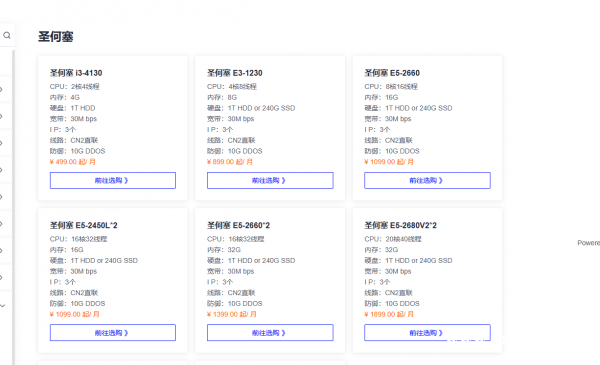This screenshot has height=365, width=600.
Task: Click 线路: CN2直联 on E5-2450L*2 card
Action: (74, 293)
